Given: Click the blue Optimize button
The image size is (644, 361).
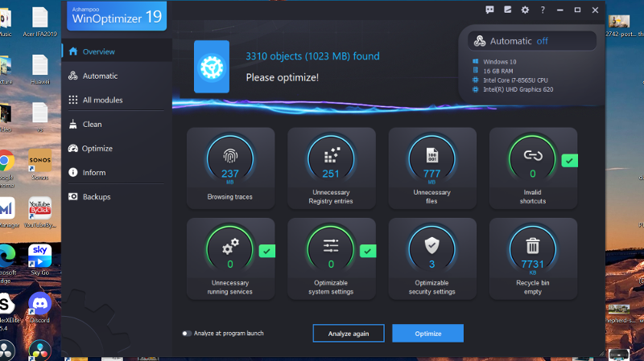Looking at the screenshot, I should (x=428, y=334).
